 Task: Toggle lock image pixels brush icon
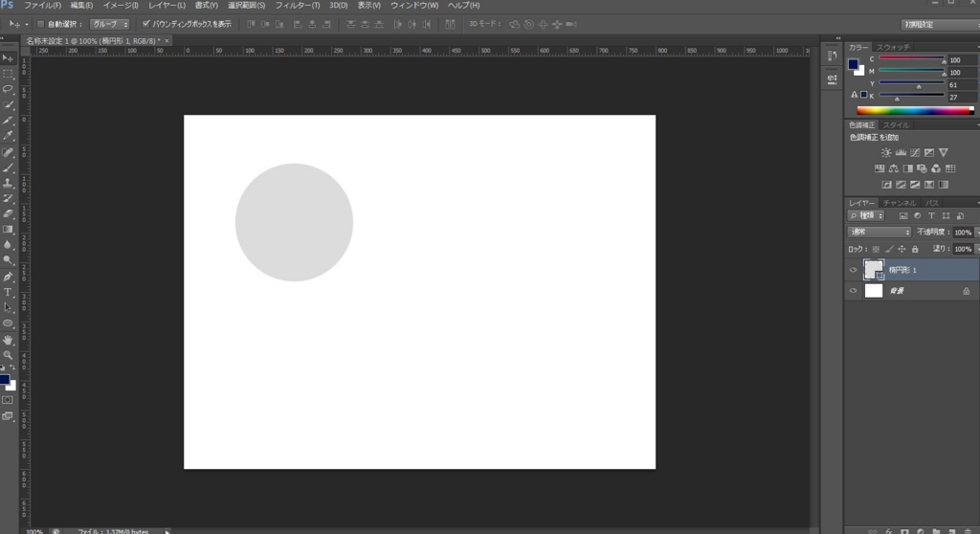point(889,249)
